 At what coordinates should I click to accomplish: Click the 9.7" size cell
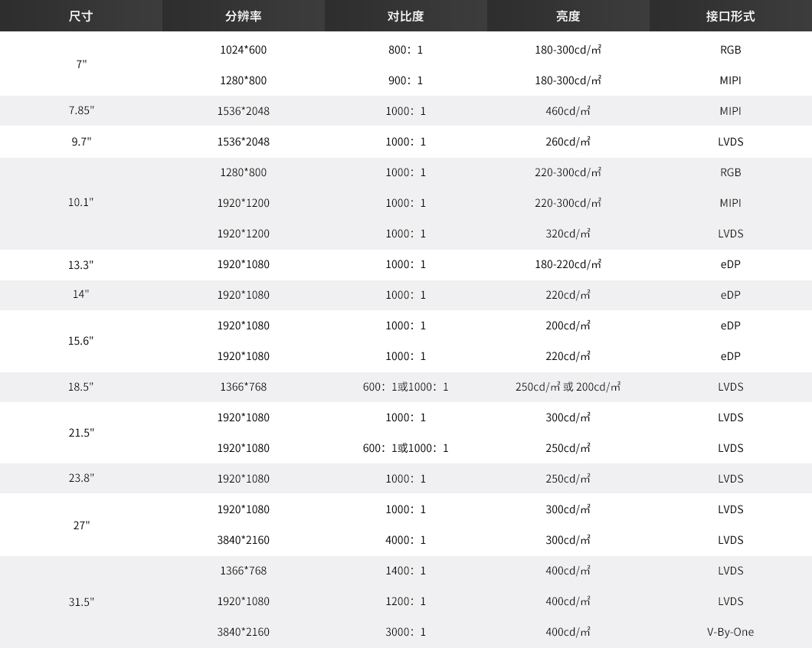point(81,142)
